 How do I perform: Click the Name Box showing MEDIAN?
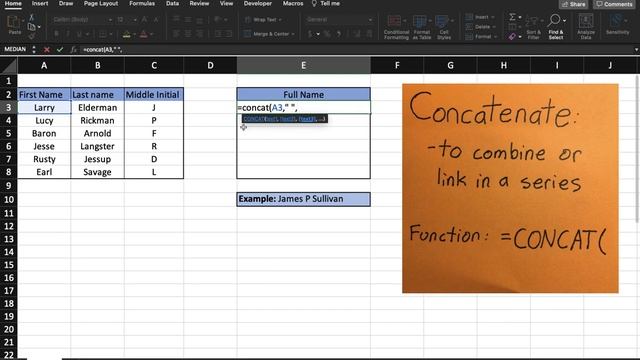(x=15, y=49)
